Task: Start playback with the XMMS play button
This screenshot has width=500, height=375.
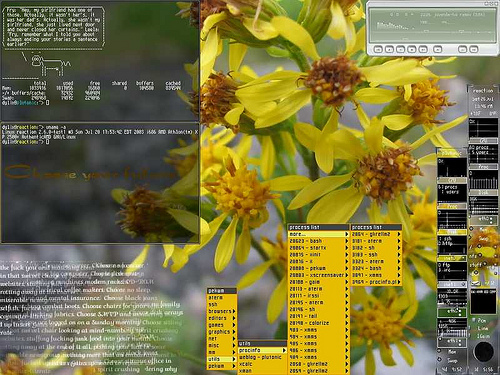Action: [389, 50]
